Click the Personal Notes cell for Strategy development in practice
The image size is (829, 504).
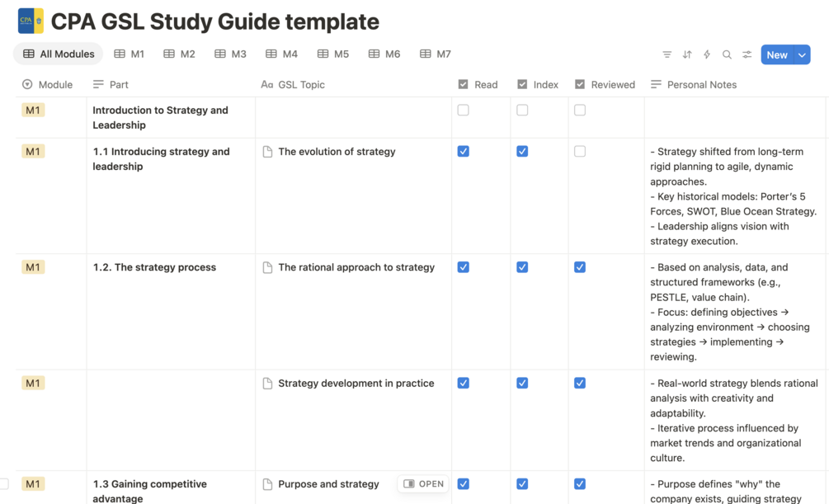pyautogui.click(x=734, y=420)
